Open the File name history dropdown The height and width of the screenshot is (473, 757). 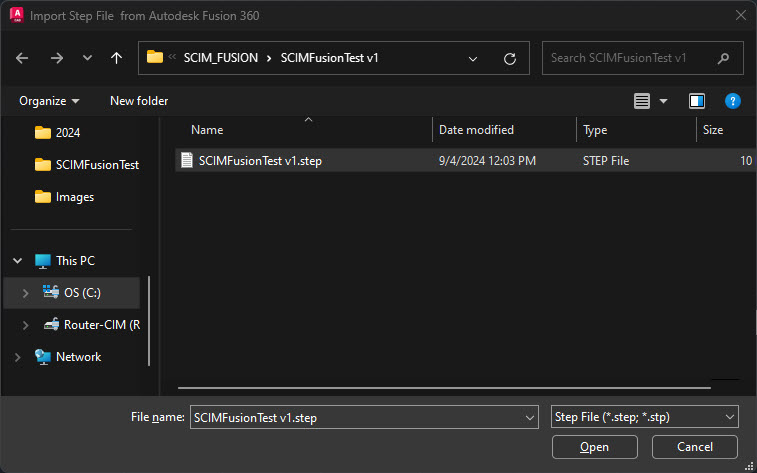click(x=531, y=417)
